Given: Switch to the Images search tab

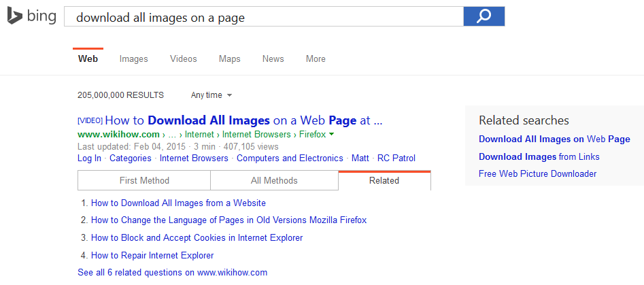Looking at the screenshot, I should [133, 59].
